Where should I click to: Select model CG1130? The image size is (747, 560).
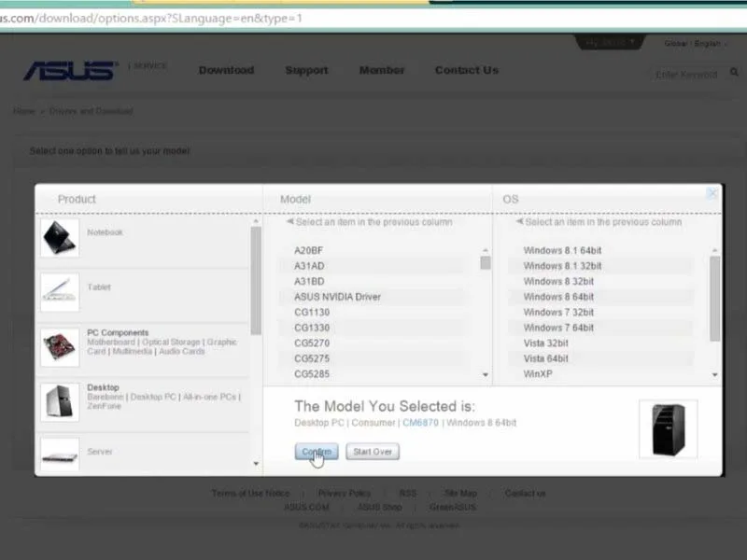tap(312, 313)
